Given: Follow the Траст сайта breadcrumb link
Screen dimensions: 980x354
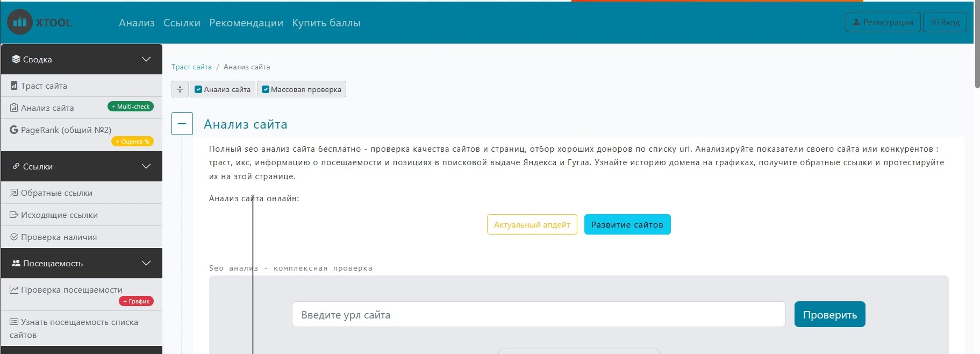Looking at the screenshot, I should (x=191, y=67).
